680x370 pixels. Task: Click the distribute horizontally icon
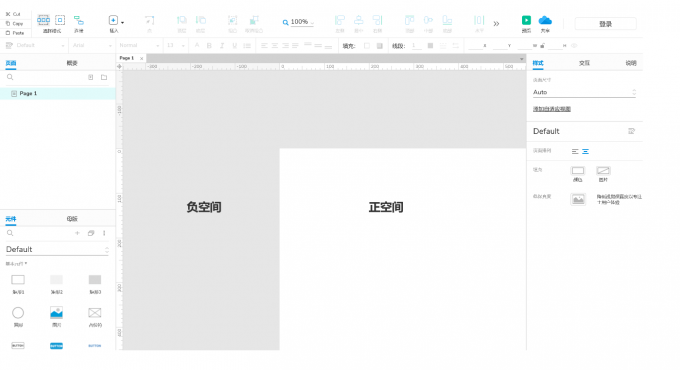pyautogui.click(x=479, y=20)
